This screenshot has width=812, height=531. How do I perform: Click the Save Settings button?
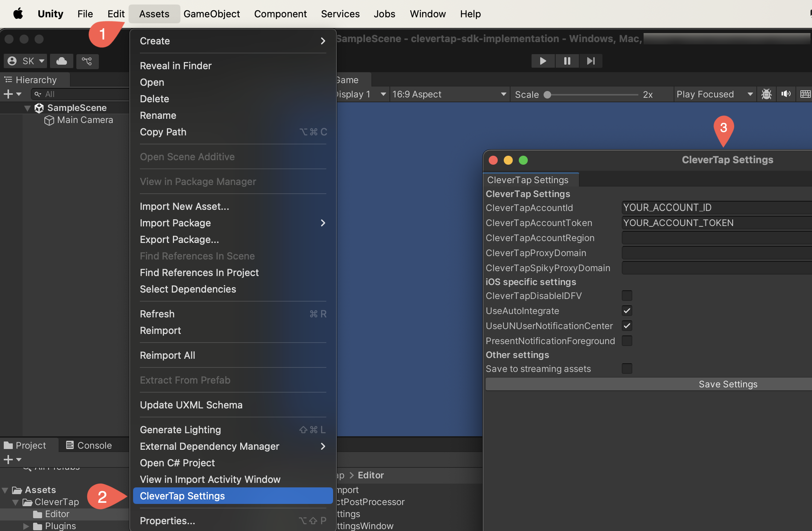649,384
